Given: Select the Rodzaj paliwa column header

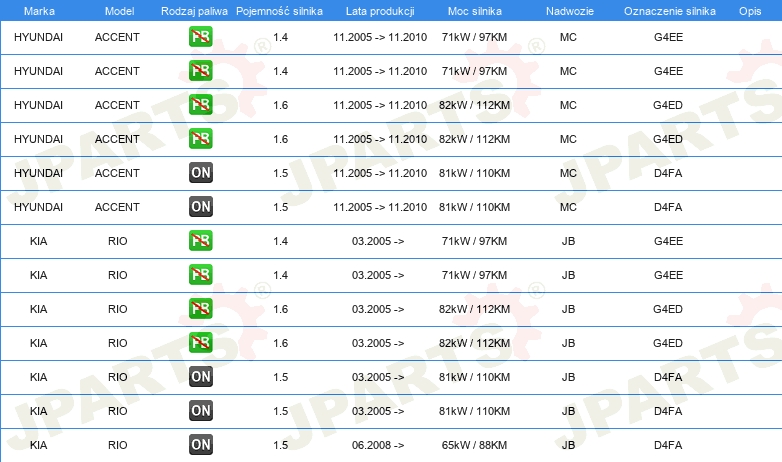Looking at the screenshot, I should [194, 11].
